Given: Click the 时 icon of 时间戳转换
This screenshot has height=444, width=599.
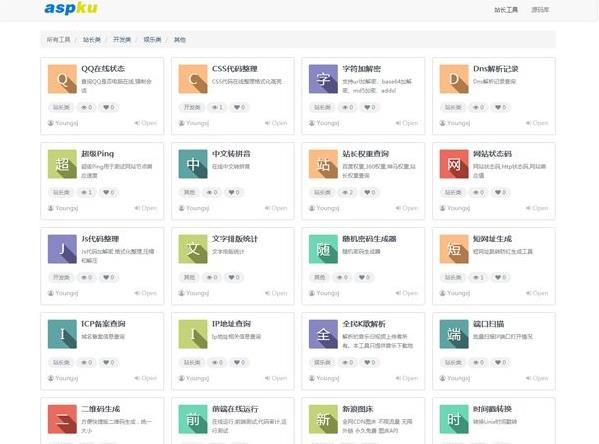Looking at the screenshot, I should (454, 419).
